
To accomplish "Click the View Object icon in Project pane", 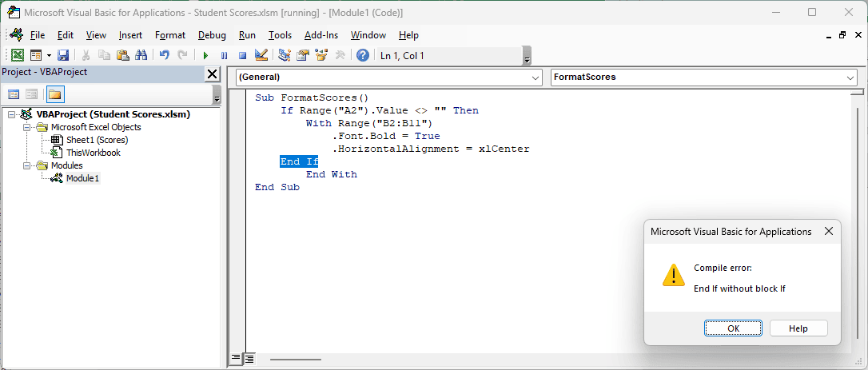I will (x=31, y=94).
